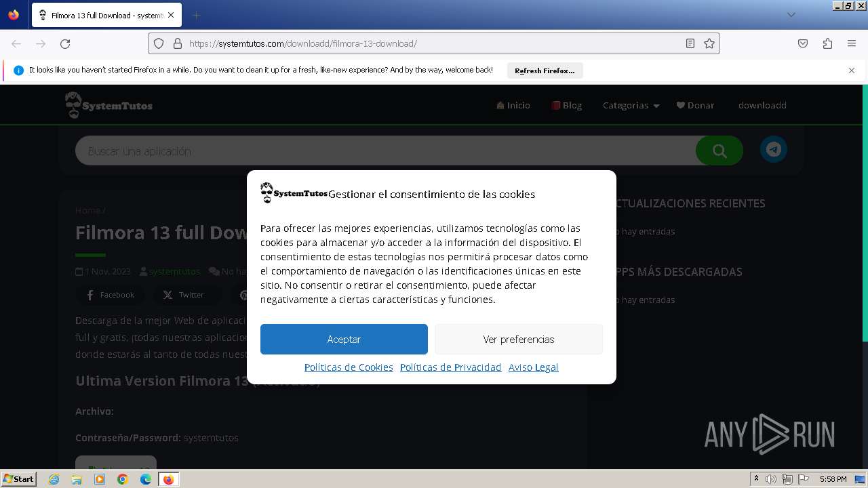Open the Donar menu item
Screen dimensions: 868x488
point(695,105)
